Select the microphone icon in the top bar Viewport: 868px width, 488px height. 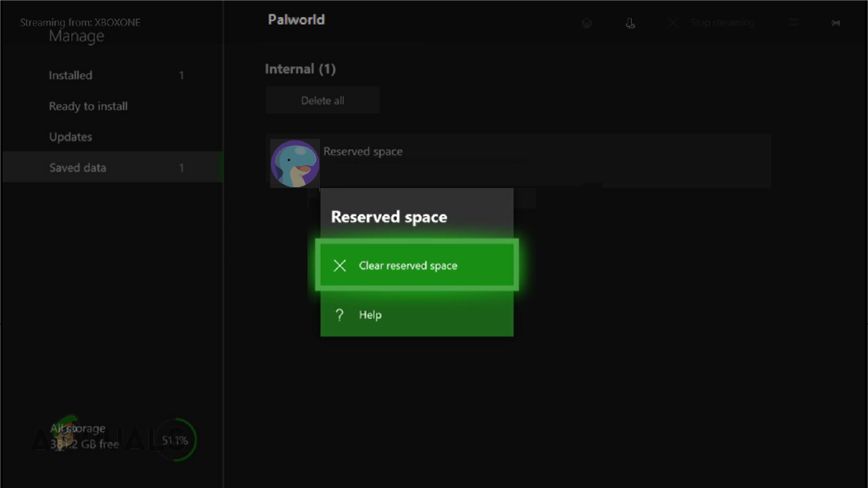coord(630,22)
